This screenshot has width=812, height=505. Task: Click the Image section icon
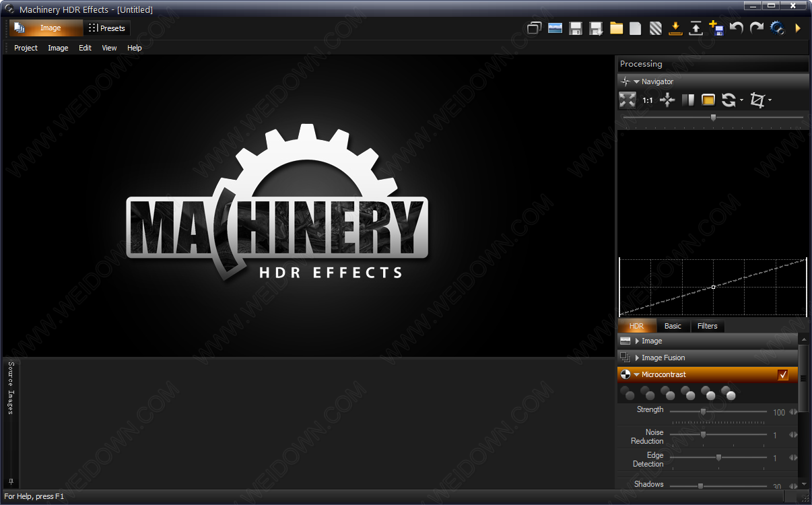[x=625, y=341]
